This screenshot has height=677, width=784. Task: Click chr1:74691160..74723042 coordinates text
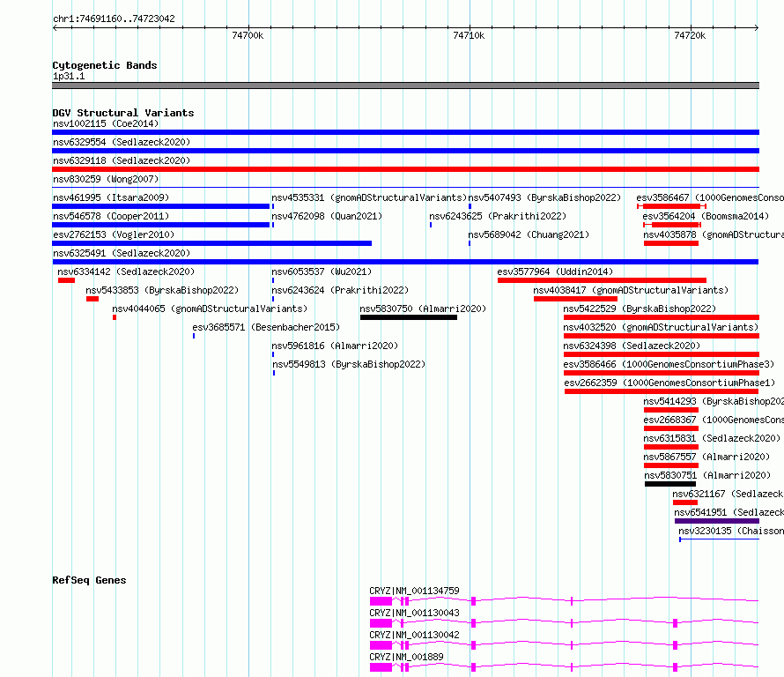[x=114, y=19]
